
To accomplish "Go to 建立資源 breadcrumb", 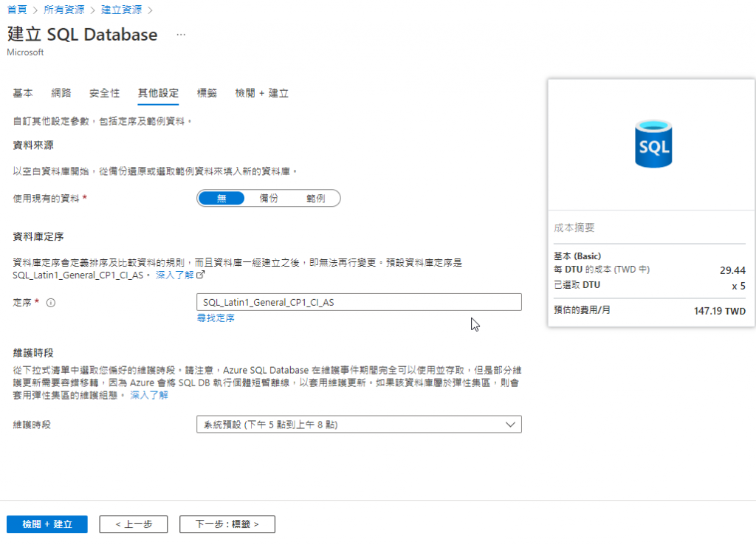I will 122,10.
